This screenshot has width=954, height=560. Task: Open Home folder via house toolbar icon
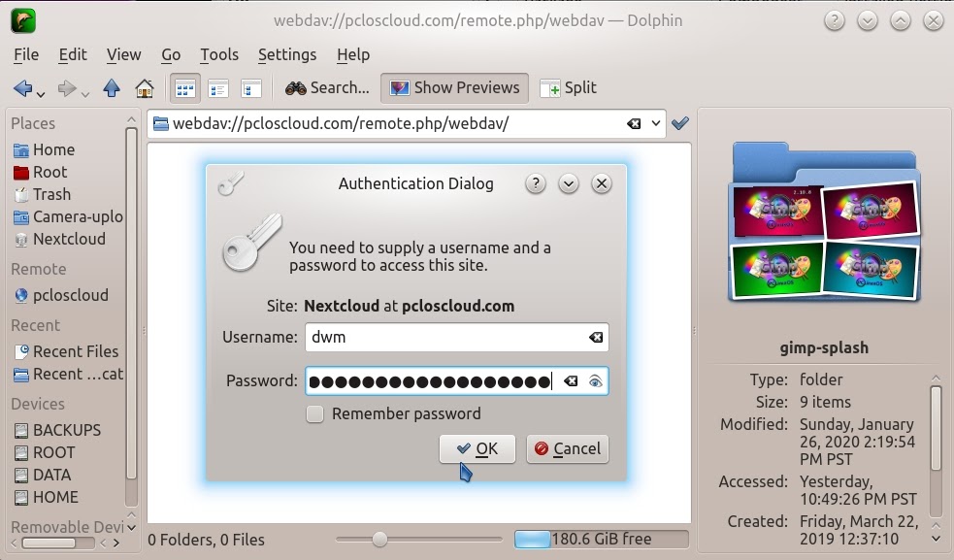pyautogui.click(x=145, y=88)
